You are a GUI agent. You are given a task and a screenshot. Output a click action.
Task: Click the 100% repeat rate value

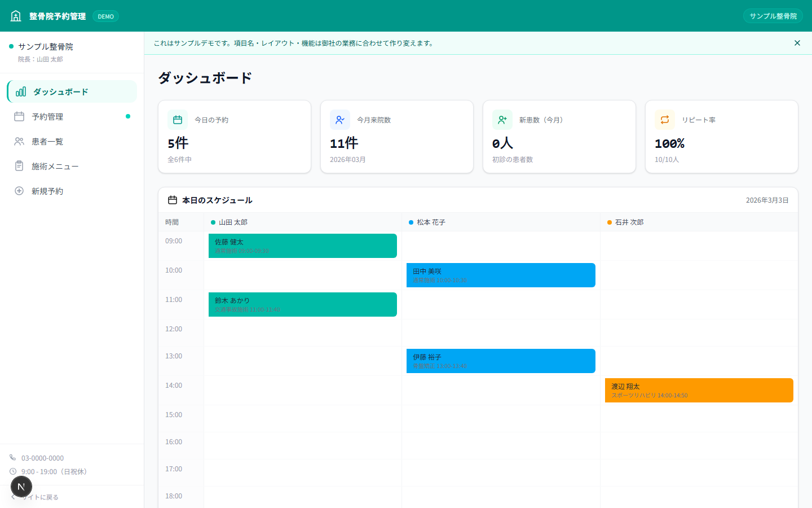pos(669,143)
